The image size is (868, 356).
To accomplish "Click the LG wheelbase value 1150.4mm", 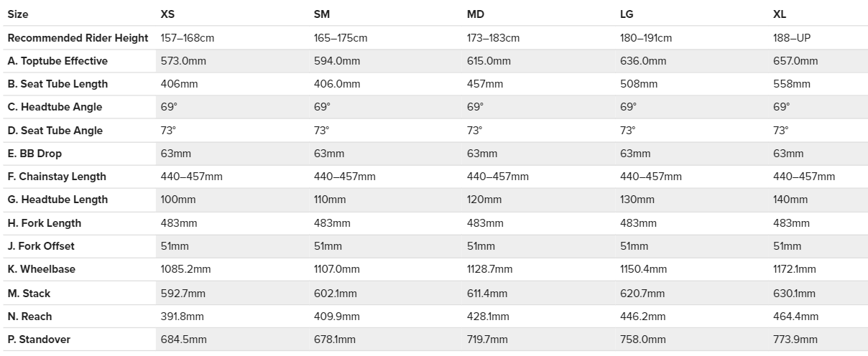I will point(643,269).
